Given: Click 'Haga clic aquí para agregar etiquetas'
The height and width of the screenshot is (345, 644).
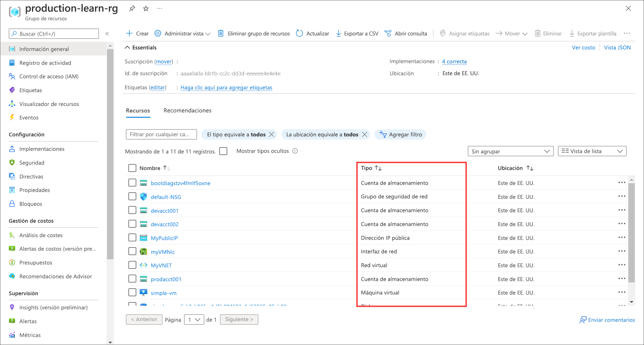Looking at the screenshot, I should pos(226,87).
